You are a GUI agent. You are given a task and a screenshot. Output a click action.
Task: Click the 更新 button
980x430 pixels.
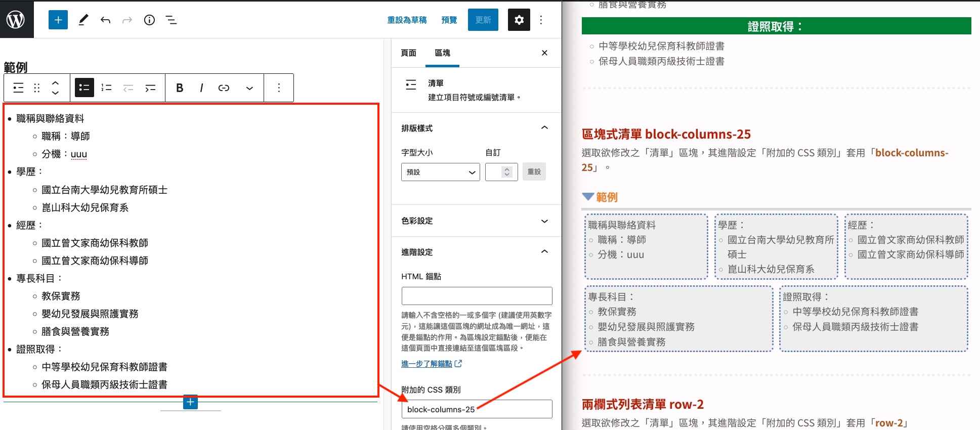pos(483,20)
